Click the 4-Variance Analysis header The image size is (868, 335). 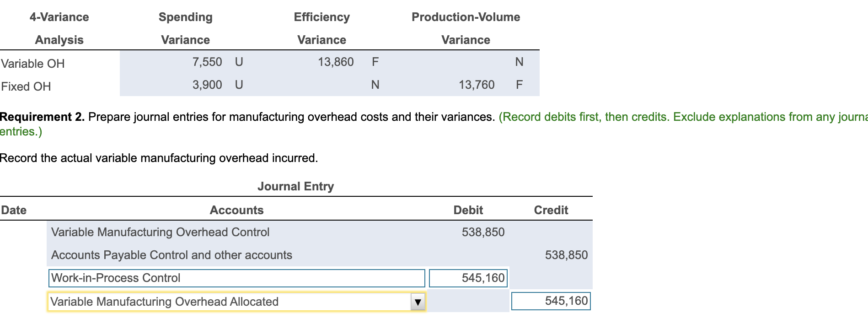click(59, 28)
